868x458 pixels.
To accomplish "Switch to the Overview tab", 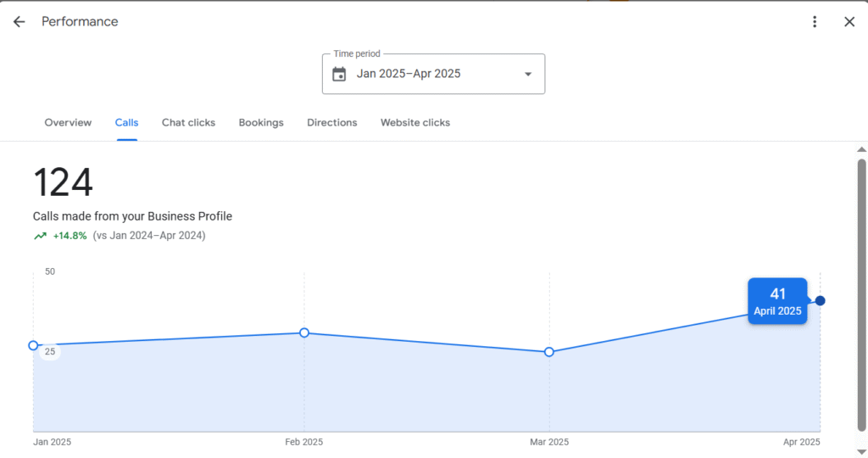I will click(68, 122).
